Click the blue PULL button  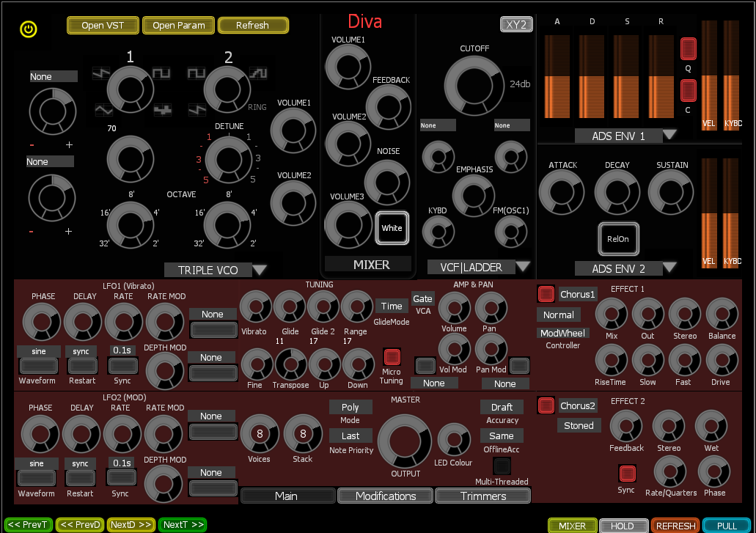pos(727,526)
